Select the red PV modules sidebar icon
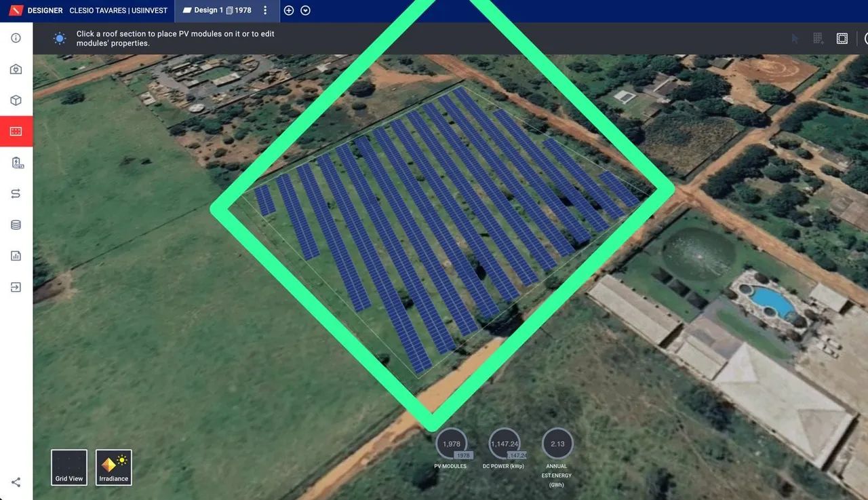 [16, 132]
